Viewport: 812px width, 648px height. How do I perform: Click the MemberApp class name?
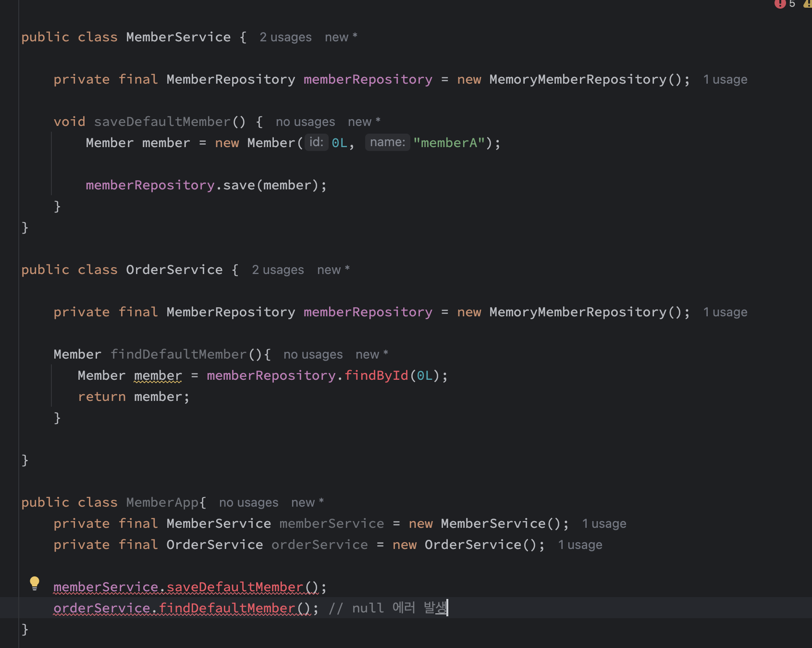(x=162, y=502)
